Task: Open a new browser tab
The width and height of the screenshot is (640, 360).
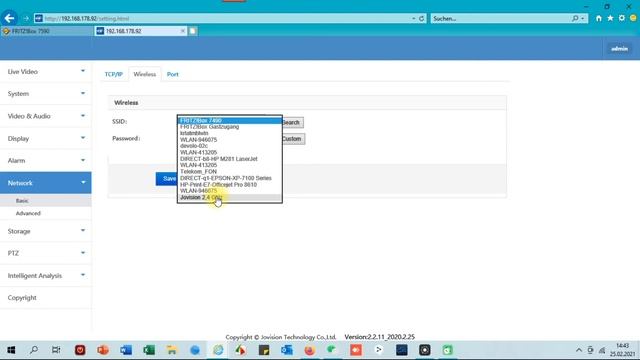Action: pos(193,31)
